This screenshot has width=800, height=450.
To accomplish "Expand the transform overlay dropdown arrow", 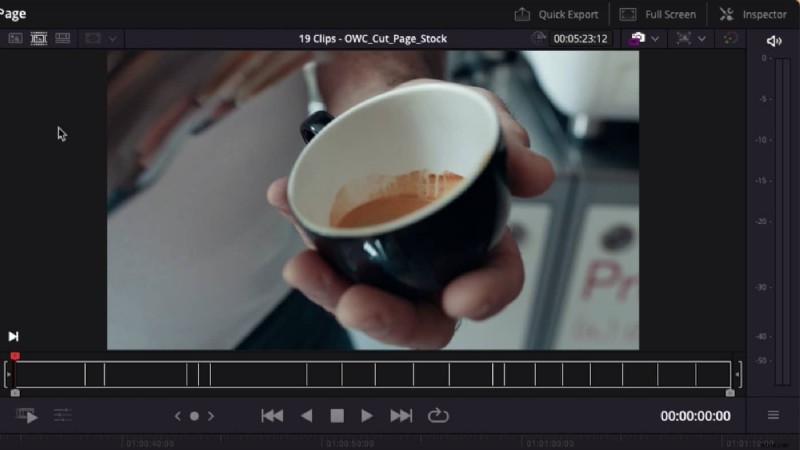I will coord(702,39).
